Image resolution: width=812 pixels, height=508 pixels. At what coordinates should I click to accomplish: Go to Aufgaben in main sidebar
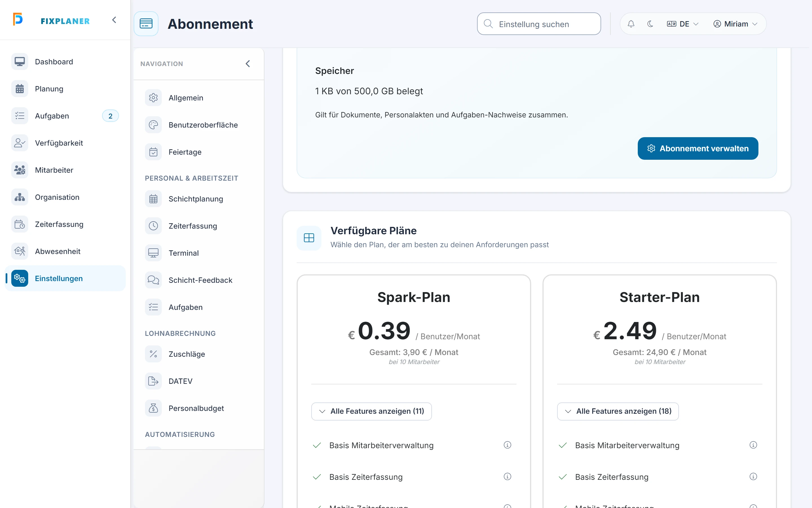65,116
